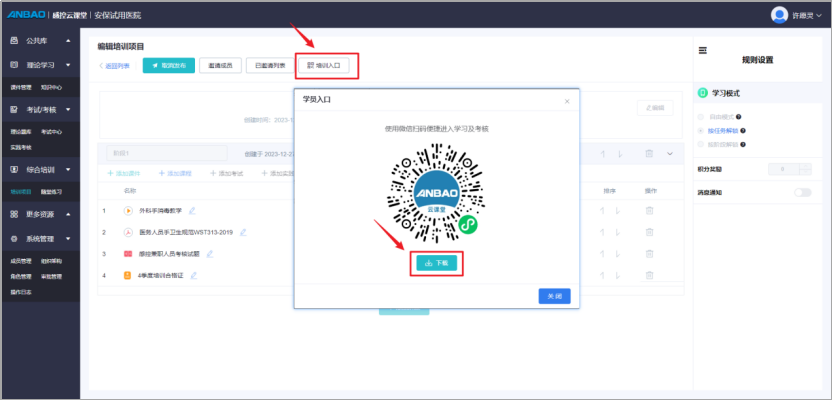Screen dimensions: 832x400
Task: Click the 取消发布 button
Action: (x=169, y=65)
